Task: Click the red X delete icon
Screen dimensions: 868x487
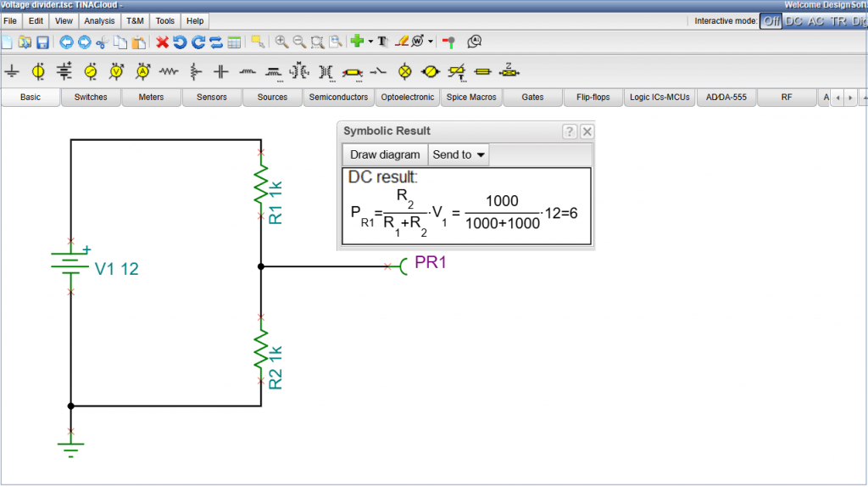Action: [163, 42]
